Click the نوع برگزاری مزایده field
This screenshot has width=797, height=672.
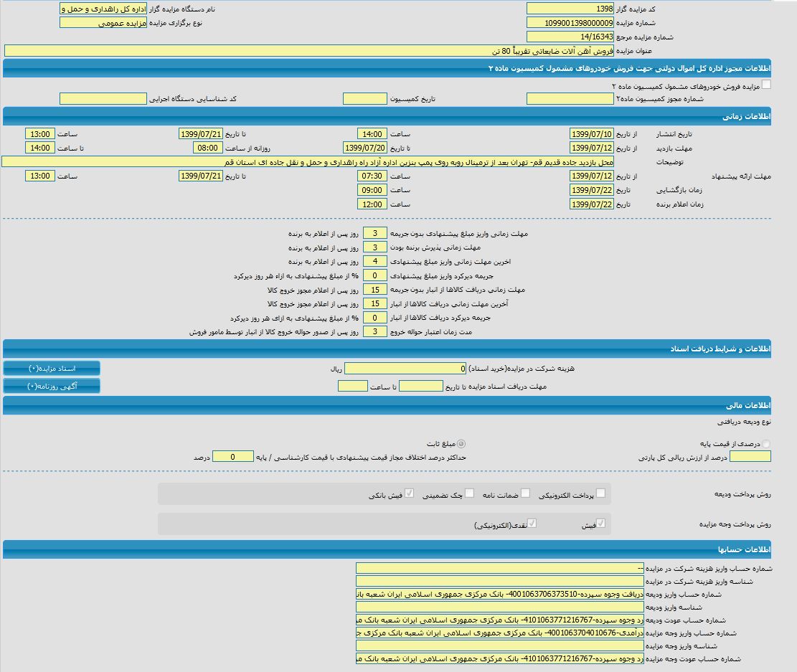click(103, 23)
